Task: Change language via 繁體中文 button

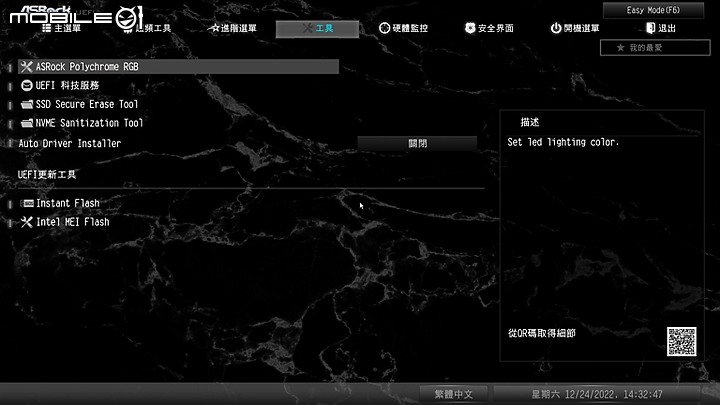Action: coord(454,394)
